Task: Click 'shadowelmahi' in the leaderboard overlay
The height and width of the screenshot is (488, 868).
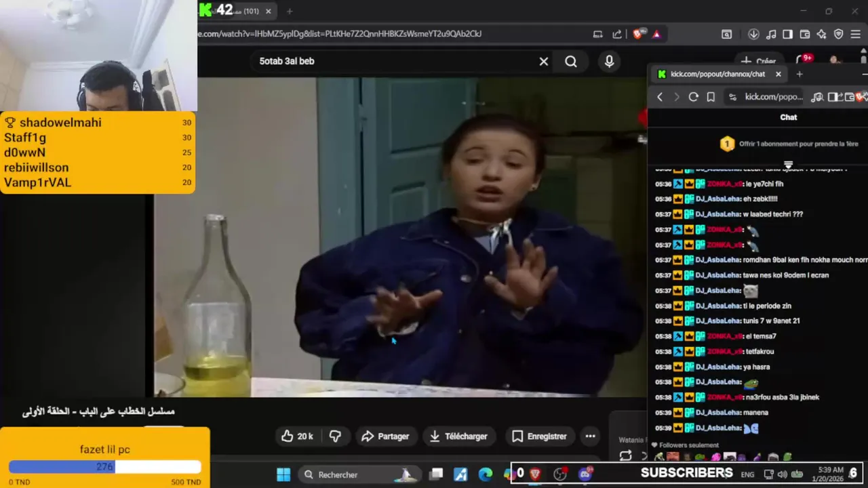Action: pyautogui.click(x=60, y=123)
